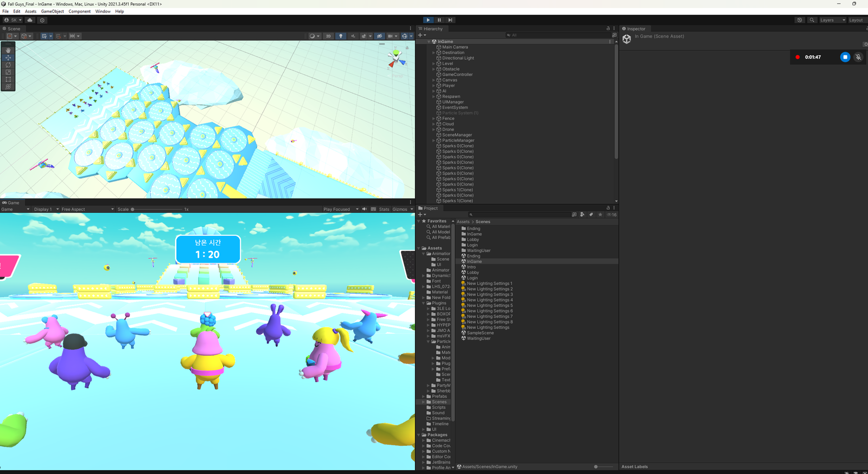Open scene camera settings dropdown
The height and width of the screenshot is (474, 868).
[392, 36]
